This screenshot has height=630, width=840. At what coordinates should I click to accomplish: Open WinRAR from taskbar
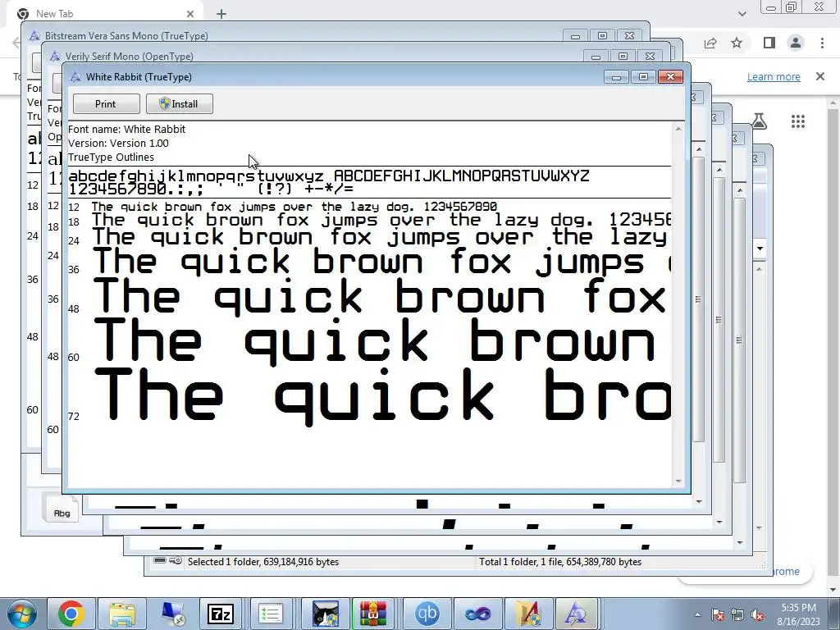[x=373, y=614]
